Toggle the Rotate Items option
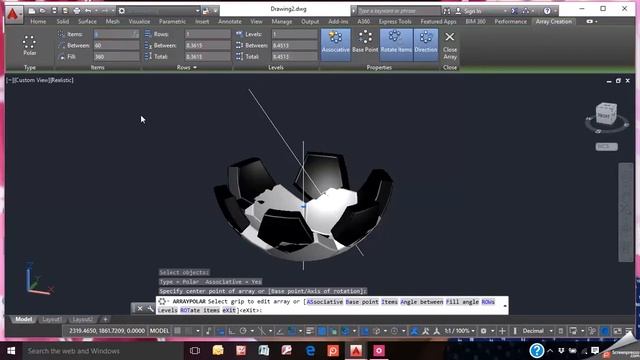 point(396,44)
